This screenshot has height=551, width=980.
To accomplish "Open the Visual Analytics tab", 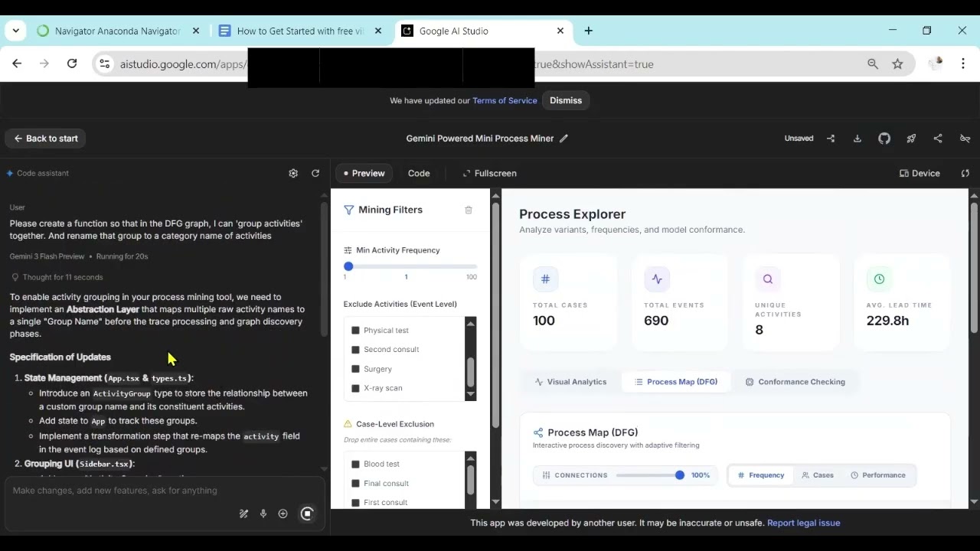I will click(x=570, y=382).
